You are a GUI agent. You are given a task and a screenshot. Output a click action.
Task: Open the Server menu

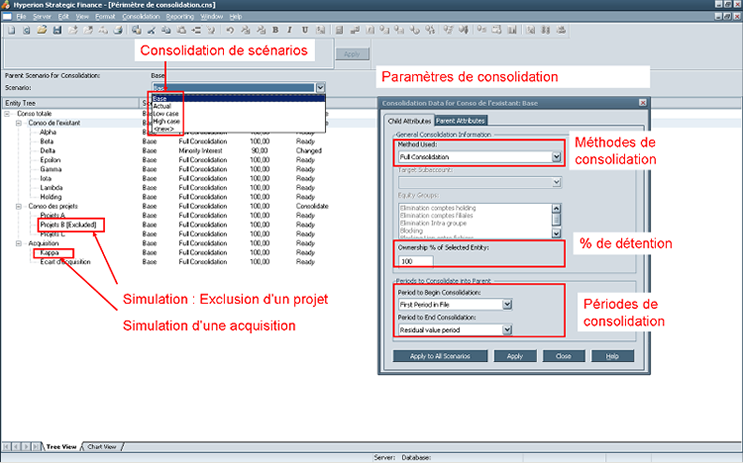[42, 17]
